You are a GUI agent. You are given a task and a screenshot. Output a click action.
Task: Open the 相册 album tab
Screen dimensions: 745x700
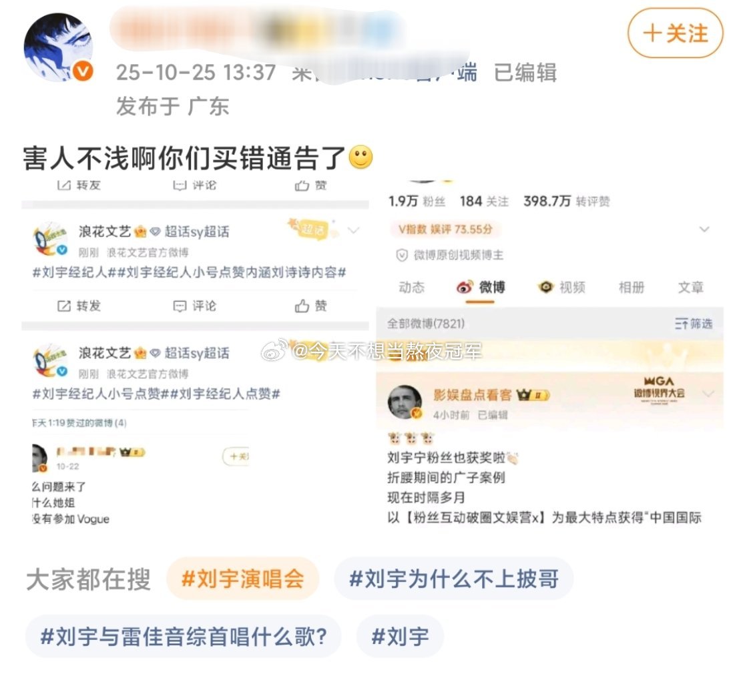tap(632, 288)
